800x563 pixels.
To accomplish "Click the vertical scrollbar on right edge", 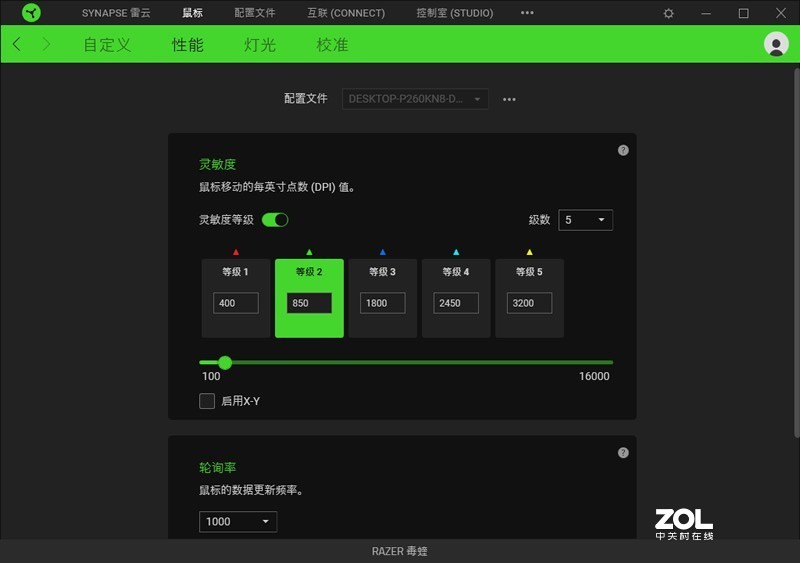I will (x=796, y=253).
